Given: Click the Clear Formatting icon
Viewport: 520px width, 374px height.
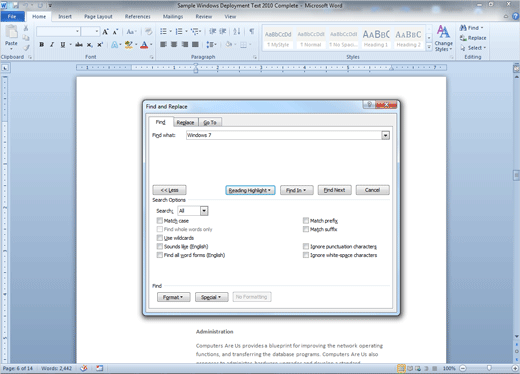Looking at the screenshot, I should tap(149, 32).
